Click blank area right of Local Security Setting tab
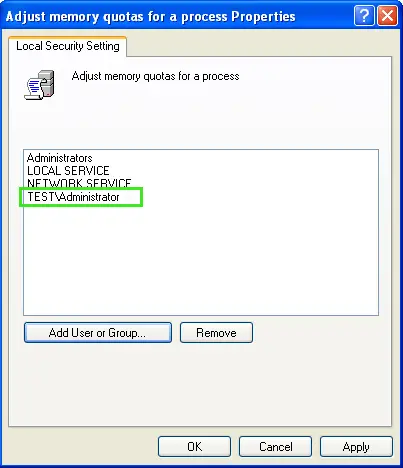This screenshot has height=468, width=403. [x=260, y=45]
